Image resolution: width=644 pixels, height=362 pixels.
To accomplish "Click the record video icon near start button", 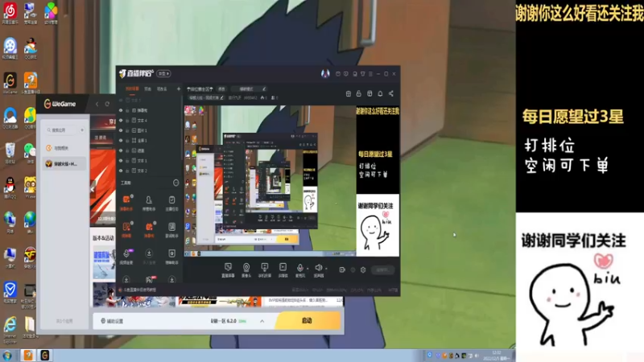I will pos(342,269).
